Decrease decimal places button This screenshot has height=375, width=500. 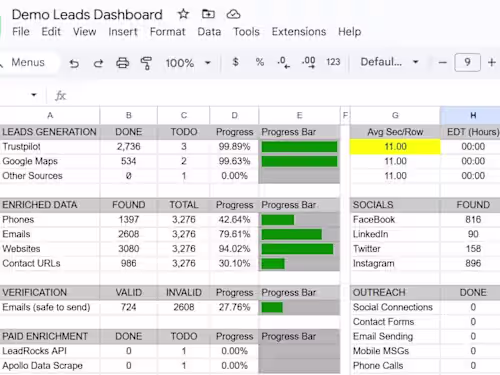coord(284,62)
